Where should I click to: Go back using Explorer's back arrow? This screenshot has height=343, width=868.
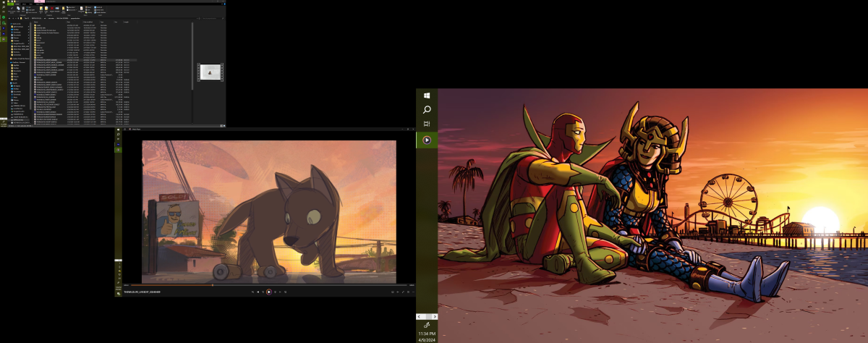(9, 18)
